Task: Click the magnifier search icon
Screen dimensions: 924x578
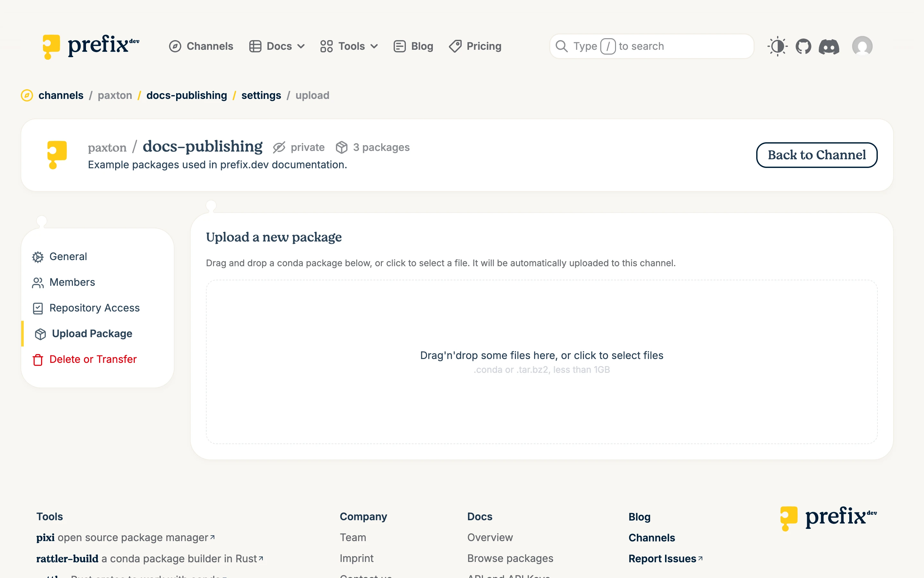Action: [561, 46]
